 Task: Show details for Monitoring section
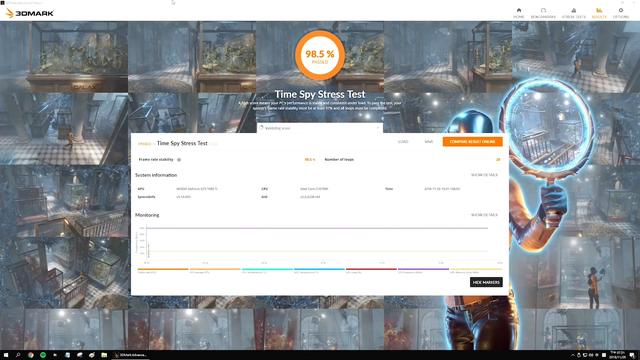point(484,215)
